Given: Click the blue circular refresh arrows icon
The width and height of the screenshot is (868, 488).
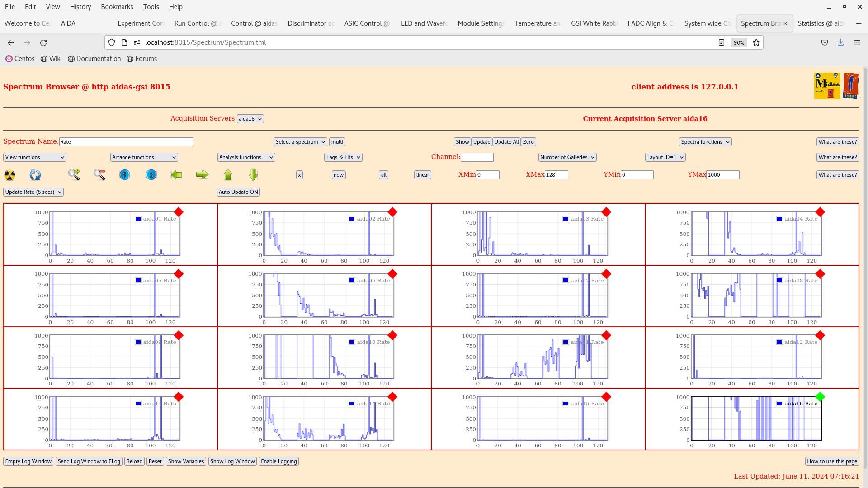Looking at the screenshot, I should pos(35,175).
